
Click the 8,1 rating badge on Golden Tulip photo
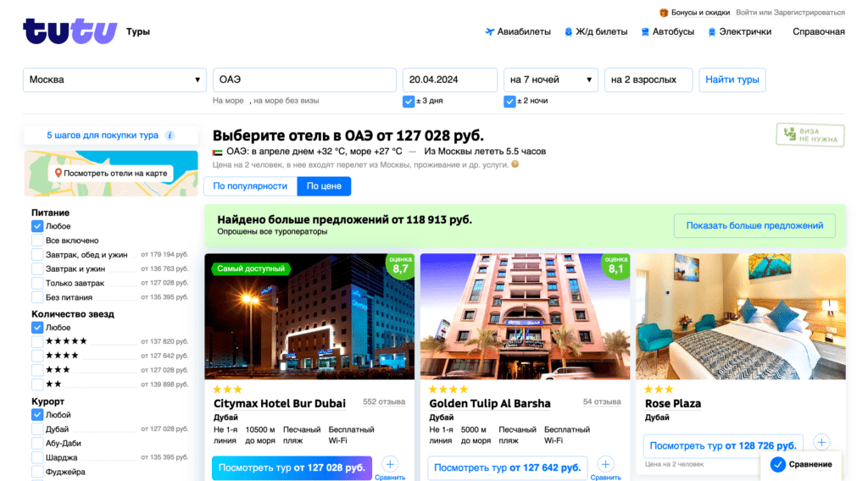pos(615,266)
